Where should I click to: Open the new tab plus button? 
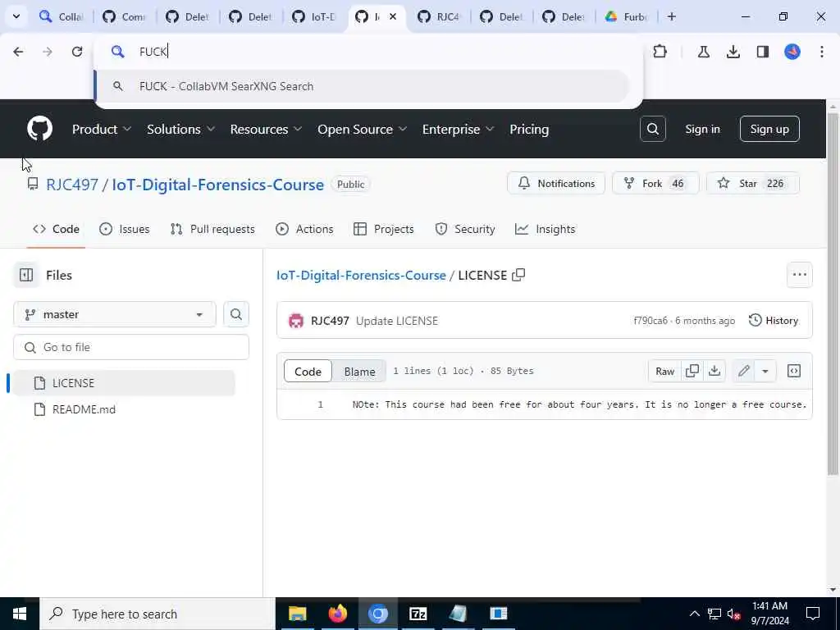coord(672,16)
